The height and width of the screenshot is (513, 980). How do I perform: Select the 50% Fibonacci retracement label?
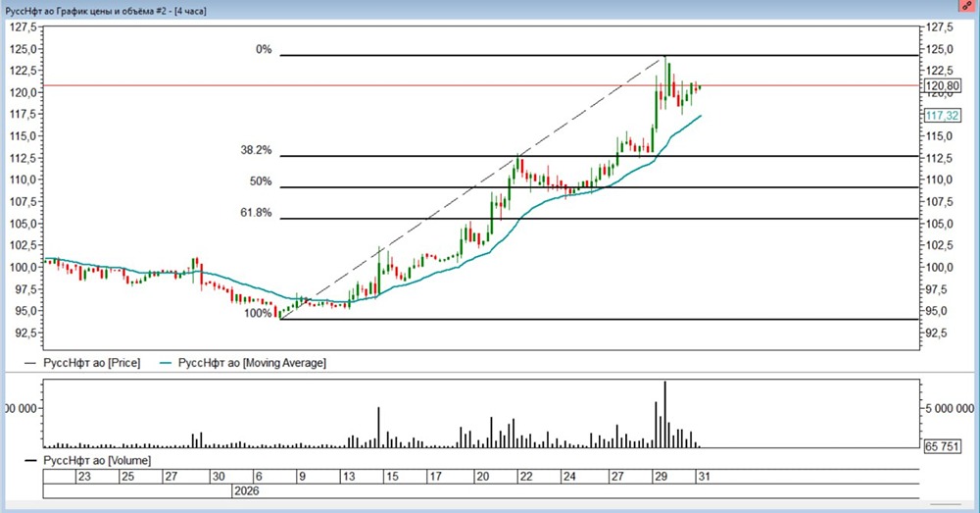[261, 181]
